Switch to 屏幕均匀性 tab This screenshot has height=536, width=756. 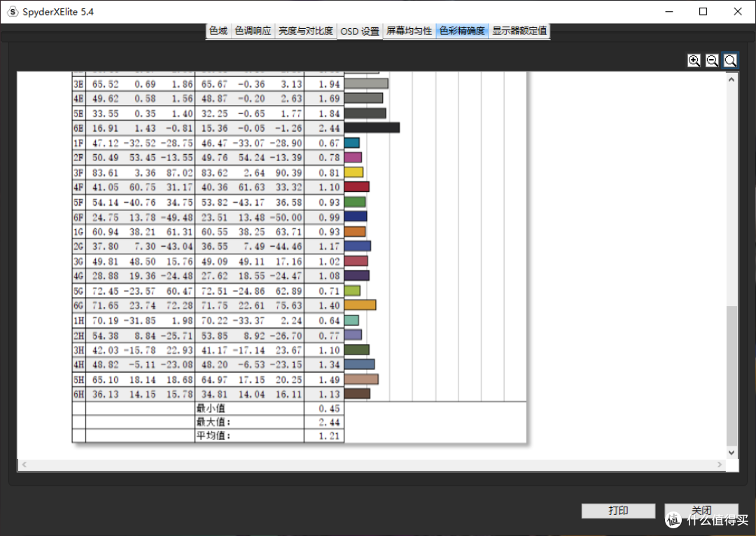pyautogui.click(x=409, y=31)
